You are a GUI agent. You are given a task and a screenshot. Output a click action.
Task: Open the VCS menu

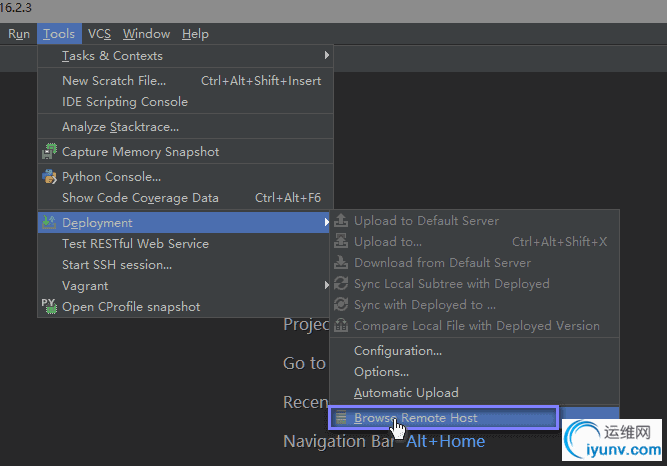coord(99,34)
